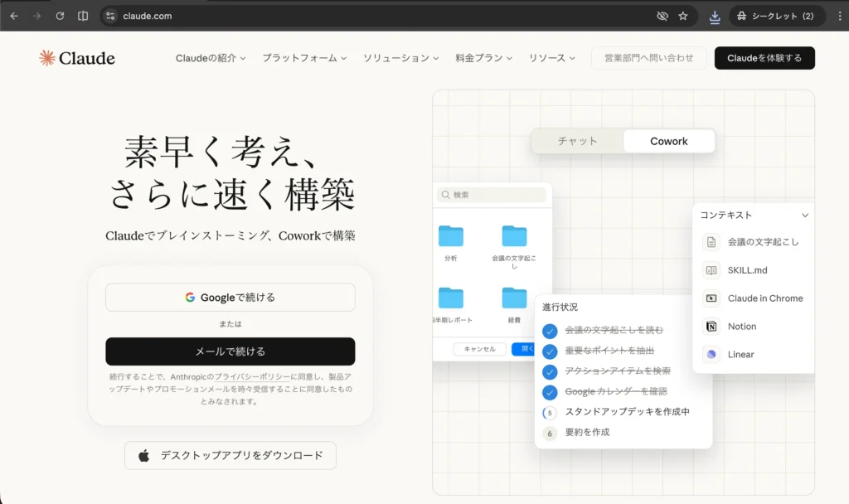Expand the 料金プラン dropdown menu

click(483, 58)
